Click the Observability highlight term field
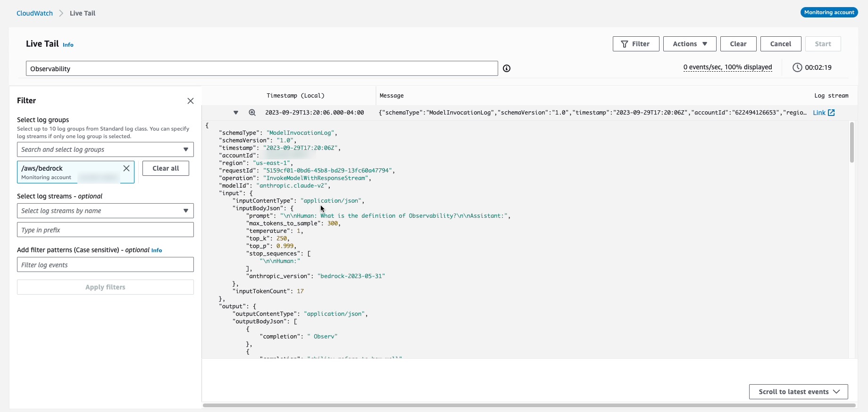The image size is (868, 412). (x=262, y=68)
